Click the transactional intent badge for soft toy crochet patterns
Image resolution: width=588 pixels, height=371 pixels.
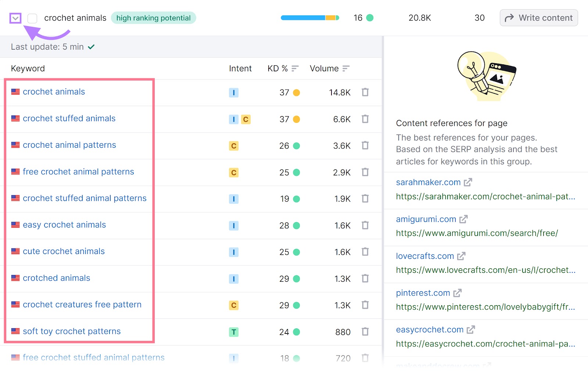(234, 332)
